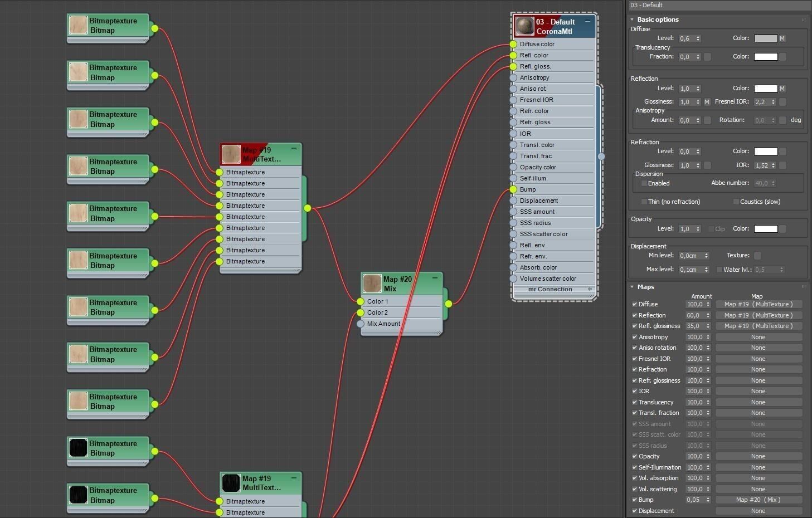Screen dimensions: 812x518
Task: Collapse the Basic options rollout
Action: [632, 19]
